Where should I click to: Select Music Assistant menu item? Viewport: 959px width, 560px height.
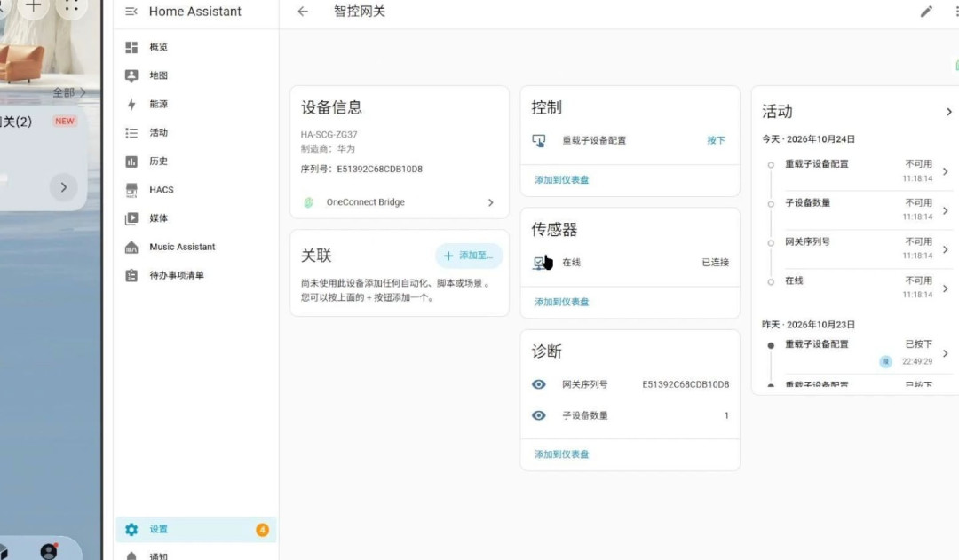coord(195,247)
